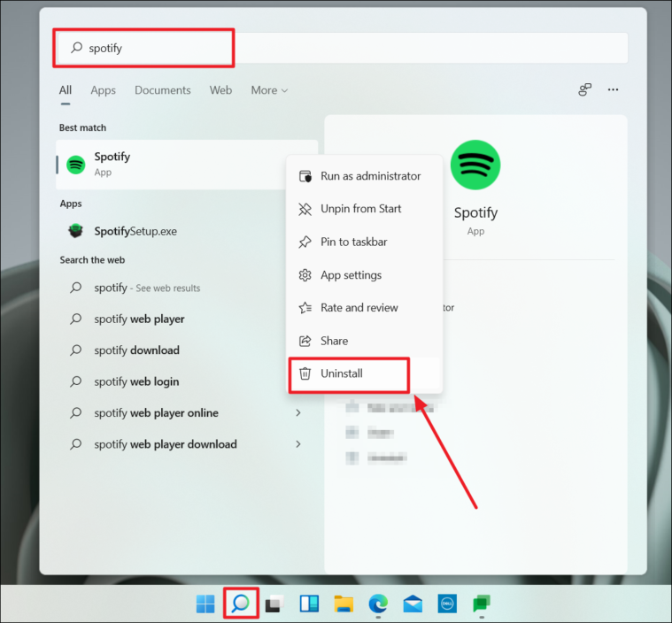
Task: Click the Spotify logo in the best match result
Action: coord(76,165)
